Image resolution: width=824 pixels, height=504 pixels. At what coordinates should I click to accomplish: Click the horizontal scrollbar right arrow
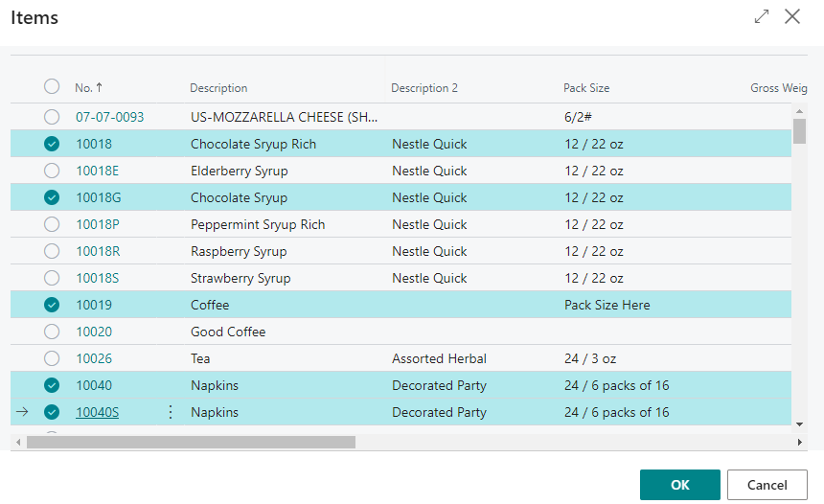(x=801, y=442)
